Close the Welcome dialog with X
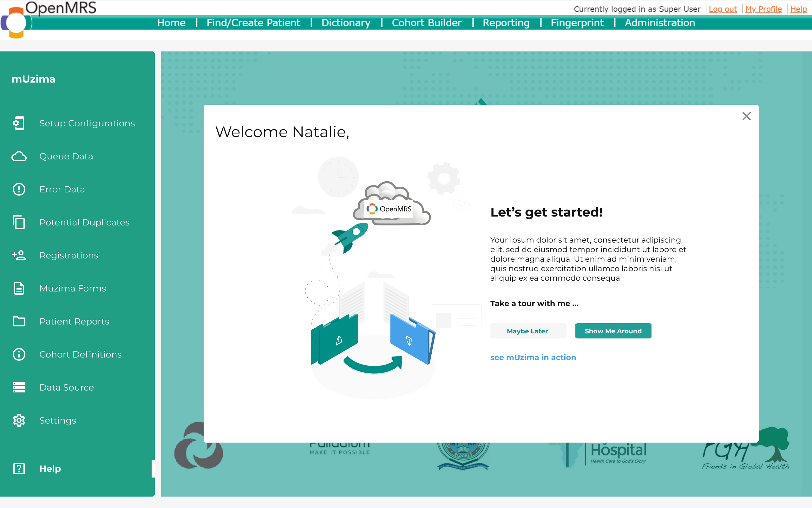Screen dimensions: 812x508 click(746, 116)
